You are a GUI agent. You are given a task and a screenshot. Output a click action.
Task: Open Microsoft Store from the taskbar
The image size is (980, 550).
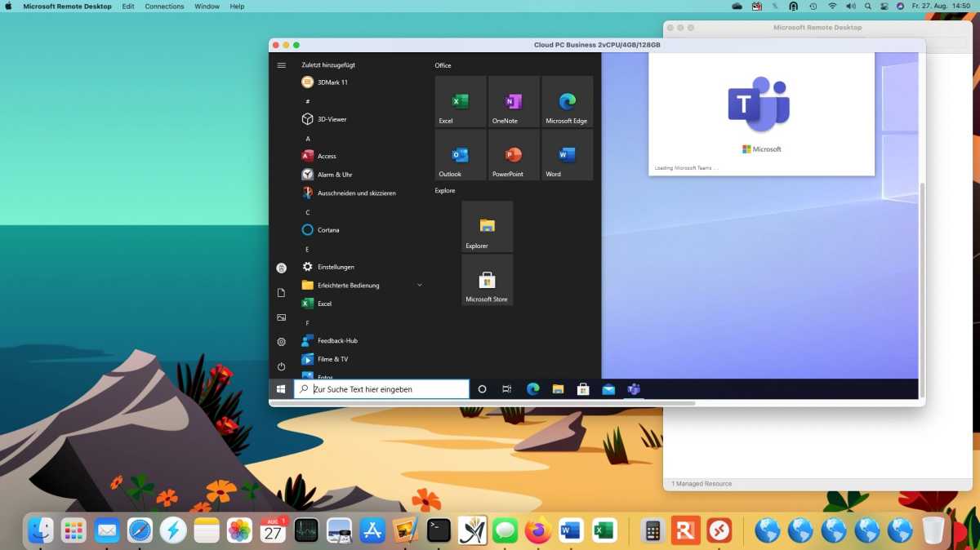(x=583, y=389)
